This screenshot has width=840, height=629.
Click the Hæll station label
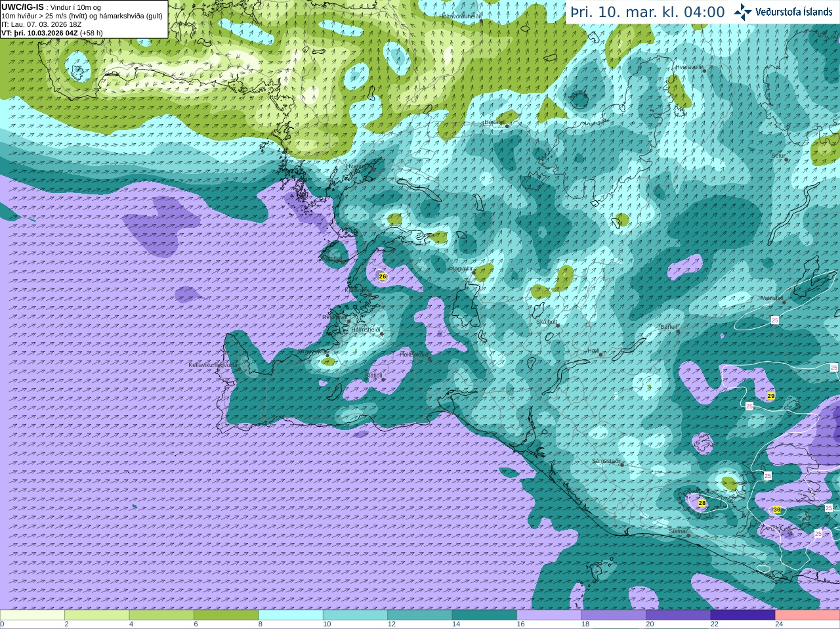[594, 351]
